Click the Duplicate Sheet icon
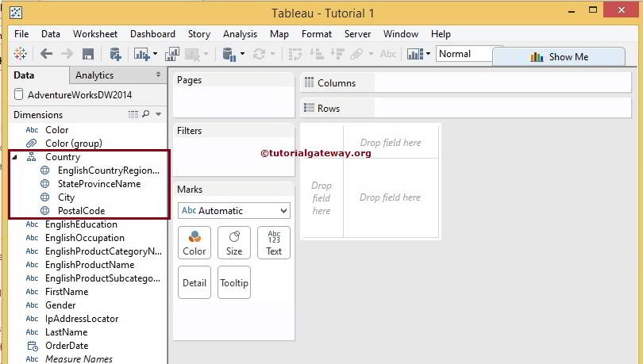Image resolution: width=643 pixels, height=364 pixels. pos(172,54)
